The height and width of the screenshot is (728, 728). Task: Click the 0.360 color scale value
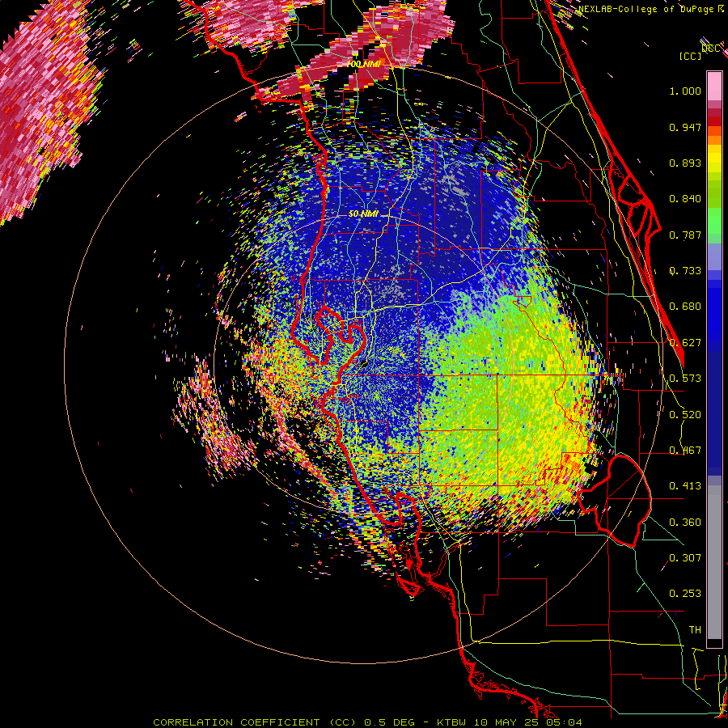(685, 523)
